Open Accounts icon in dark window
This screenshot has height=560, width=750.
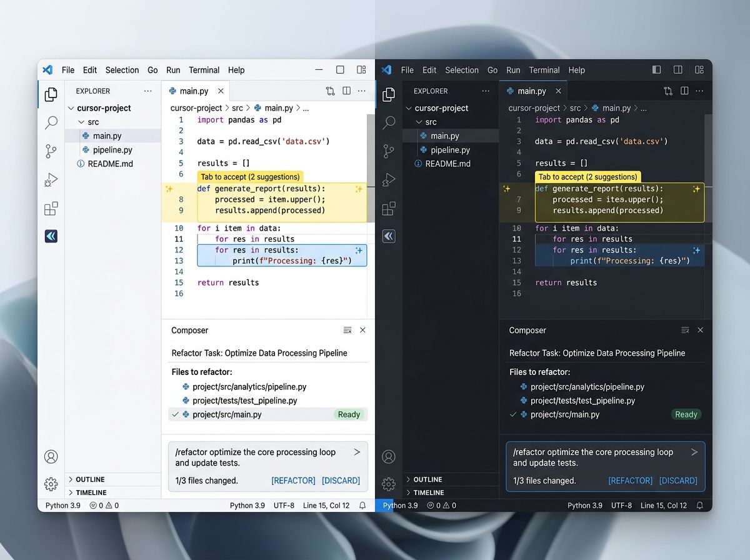click(389, 457)
